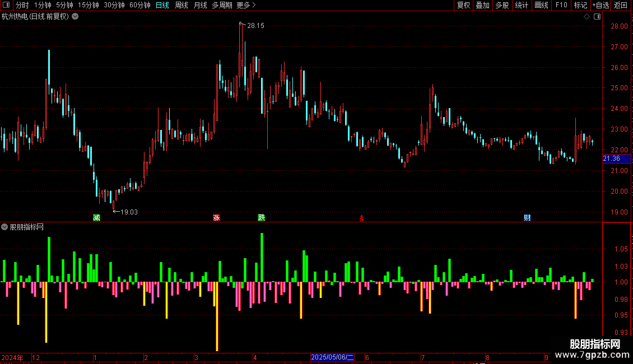Click the 1.05 indicator axis label
633x364 pixels.
[621, 249]
